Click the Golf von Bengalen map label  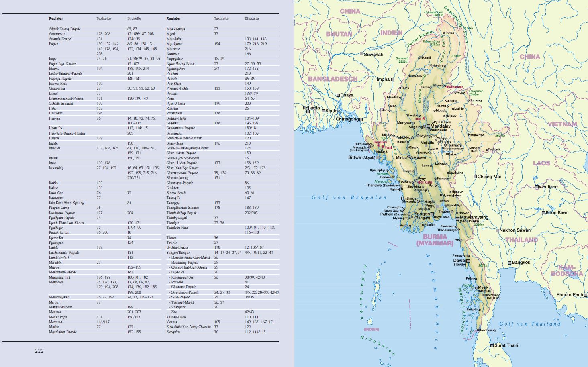349,197
